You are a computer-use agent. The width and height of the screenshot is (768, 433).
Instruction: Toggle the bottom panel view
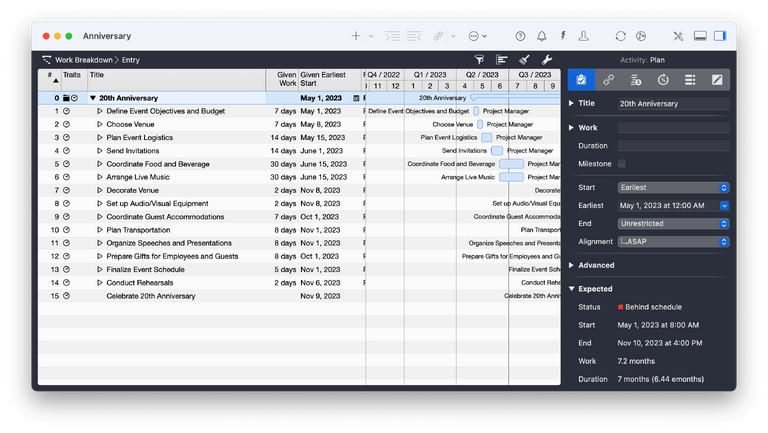tap(699, 36)
